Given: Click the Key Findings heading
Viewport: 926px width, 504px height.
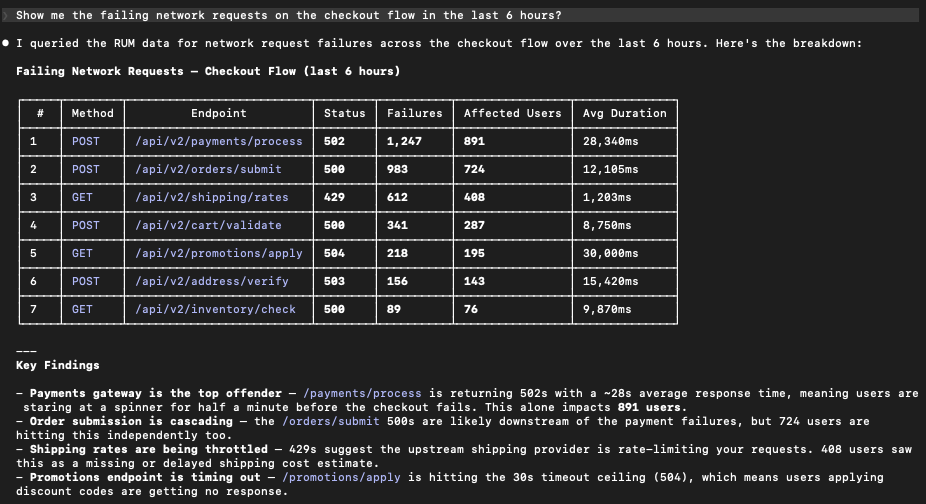Looking at the screenshot, I should point(58,365).
